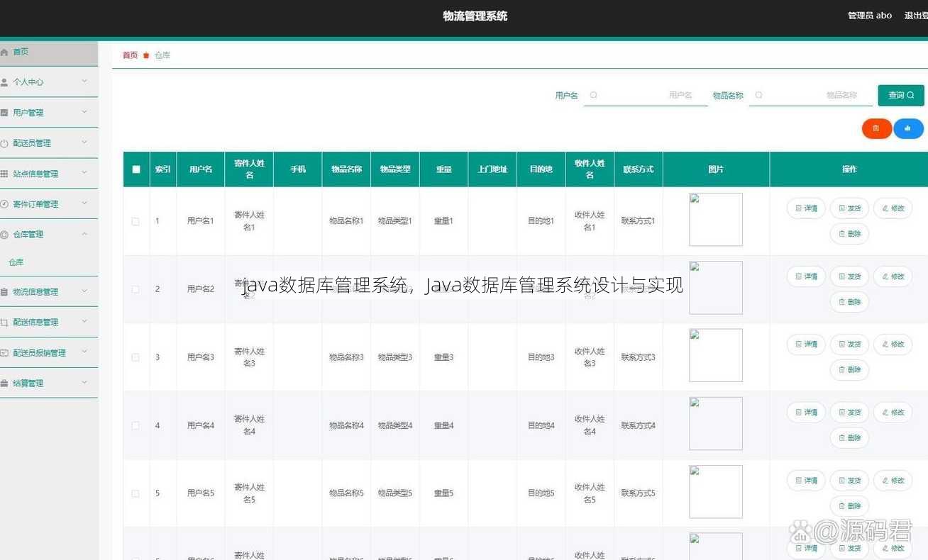The height and width of the screenshot is (560, 928).
Task: Check the checkbox for row 5
Action: tap(136, 493)
